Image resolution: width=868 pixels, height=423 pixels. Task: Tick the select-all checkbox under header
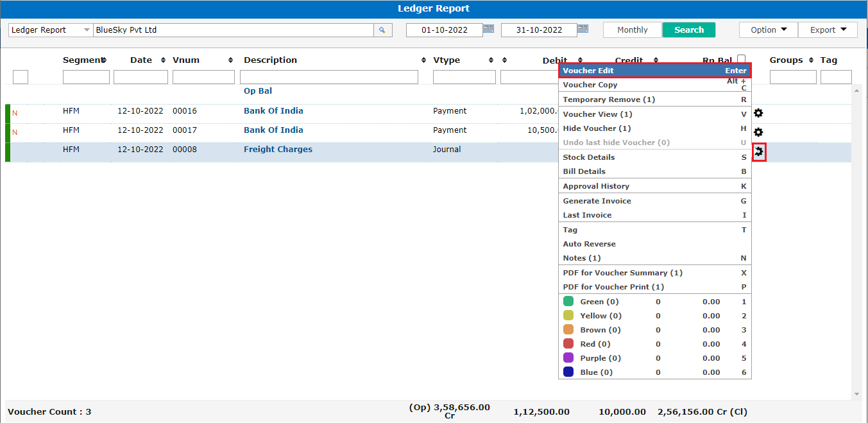(x=21, y=77)
